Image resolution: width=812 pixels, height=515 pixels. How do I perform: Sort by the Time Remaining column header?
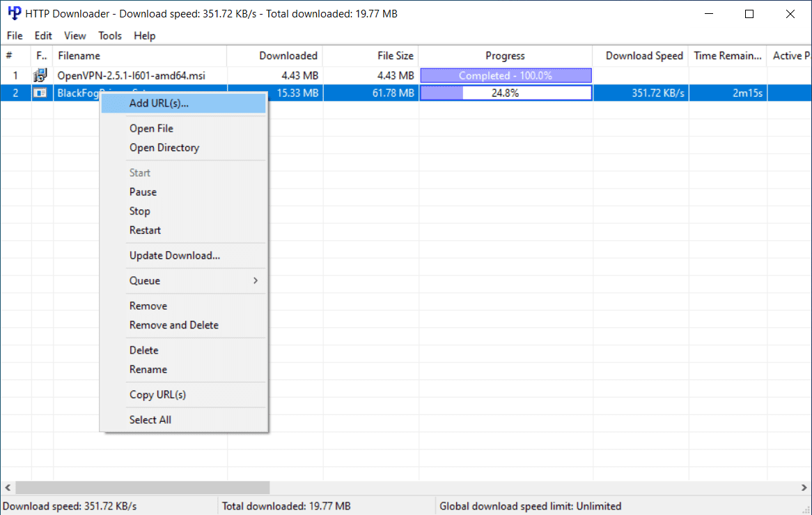click(x=728, y=56)
